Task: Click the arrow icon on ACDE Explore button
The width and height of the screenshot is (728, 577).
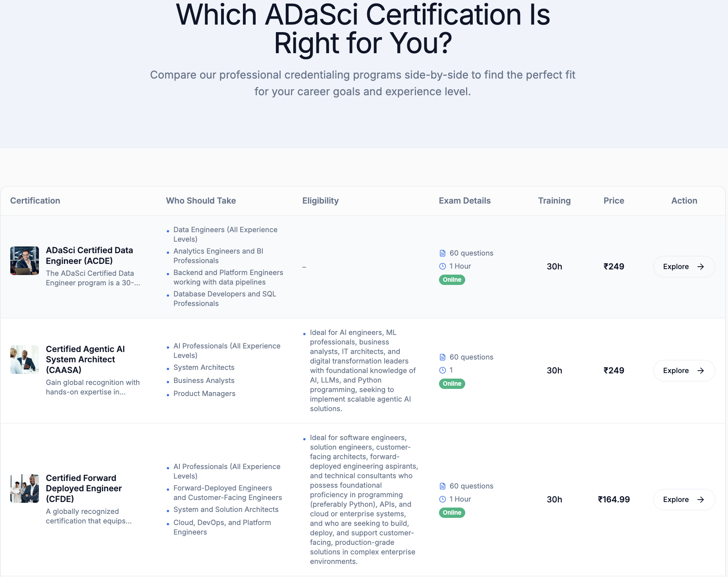Action: click(x=701, y=267)
